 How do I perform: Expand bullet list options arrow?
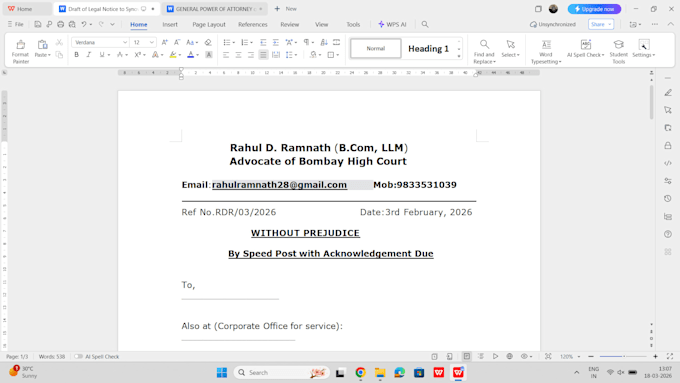(234, 43)
